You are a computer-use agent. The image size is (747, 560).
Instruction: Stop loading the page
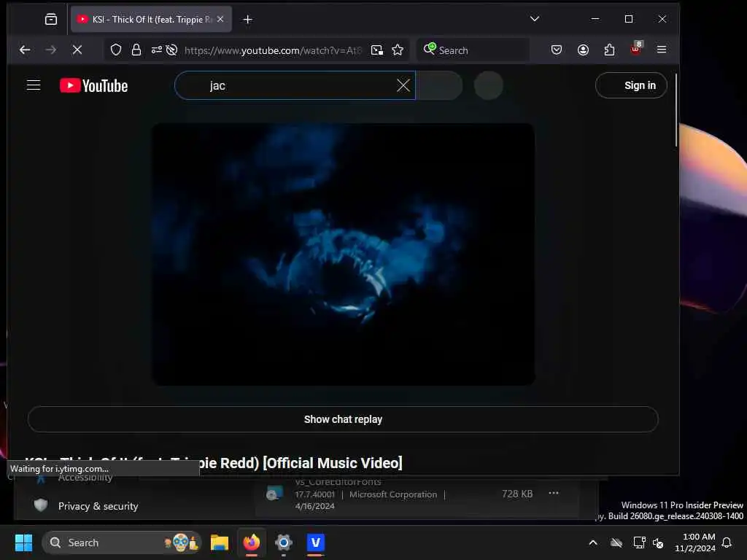click(x=77, y=50)
